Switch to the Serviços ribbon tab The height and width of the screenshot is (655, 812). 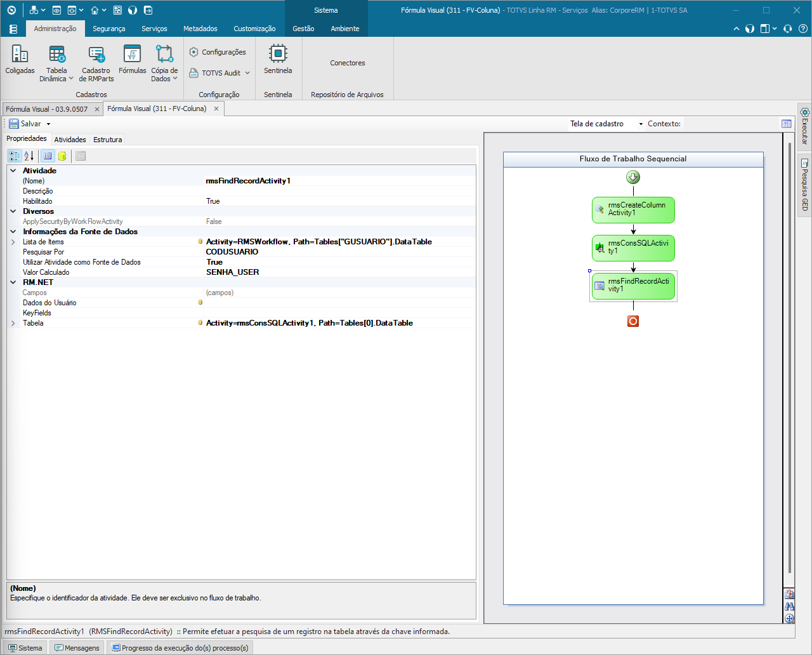pos(154,29)
